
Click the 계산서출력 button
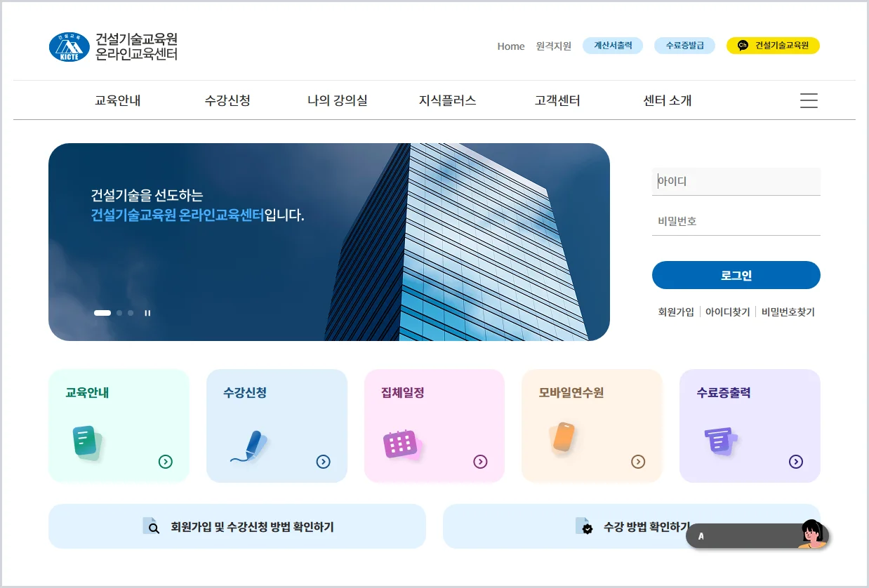coord(613,46)
